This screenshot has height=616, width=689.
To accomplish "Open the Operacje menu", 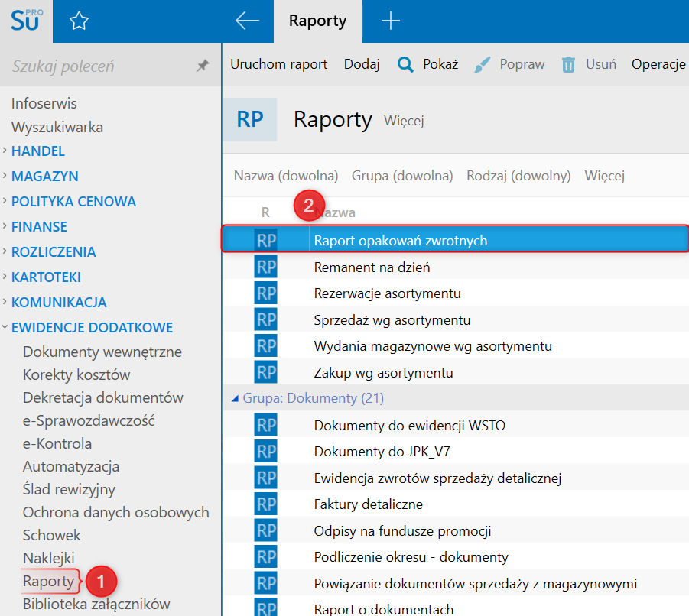I will [658, 64].
